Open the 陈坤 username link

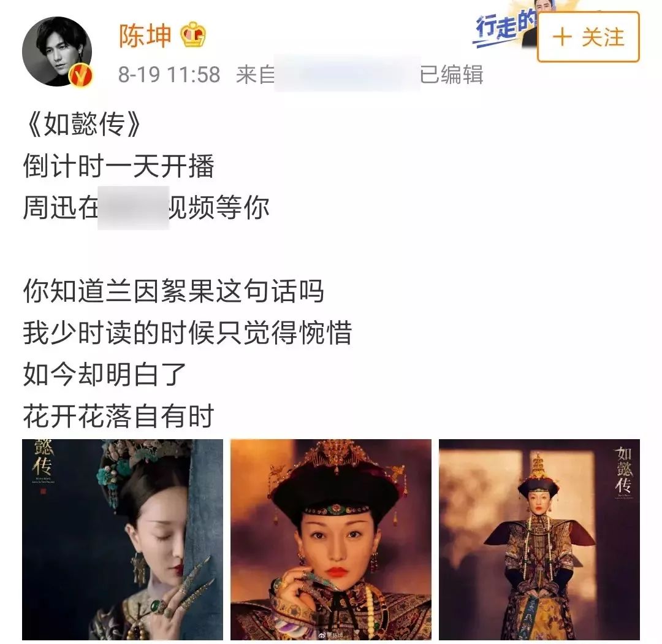coord(145,35)
